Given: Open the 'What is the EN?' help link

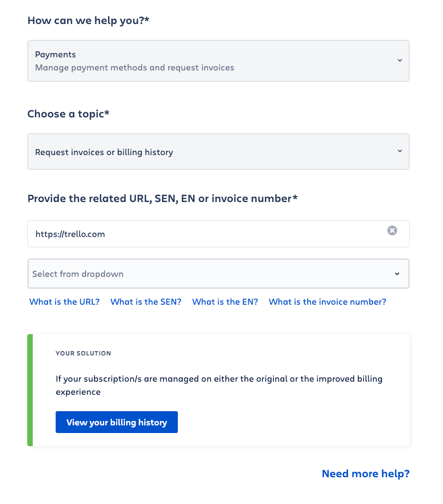Looking at the screenshot, I should [x=225, y=301].
